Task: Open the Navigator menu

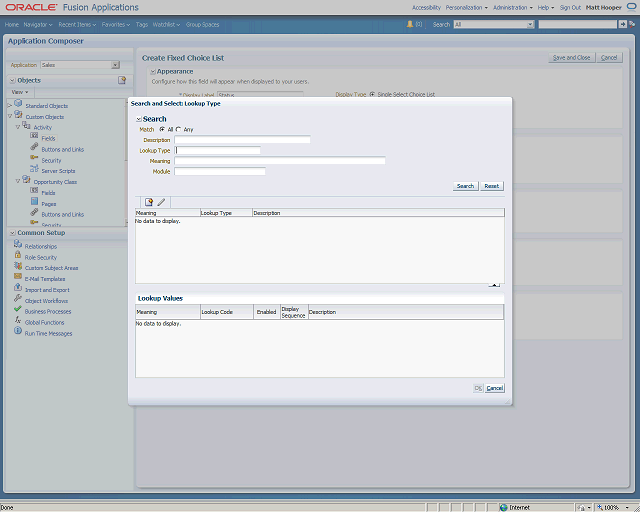Action: (38, 24)
